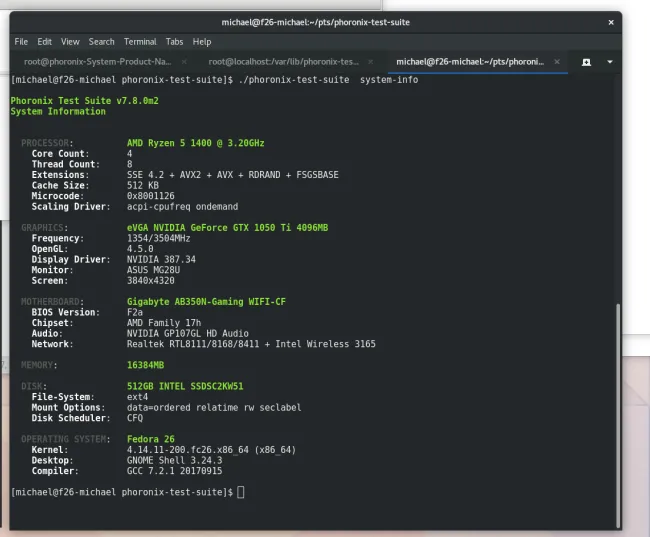Click the new tab icon
This screenshot has height=537, width=650.
point(586,62)
